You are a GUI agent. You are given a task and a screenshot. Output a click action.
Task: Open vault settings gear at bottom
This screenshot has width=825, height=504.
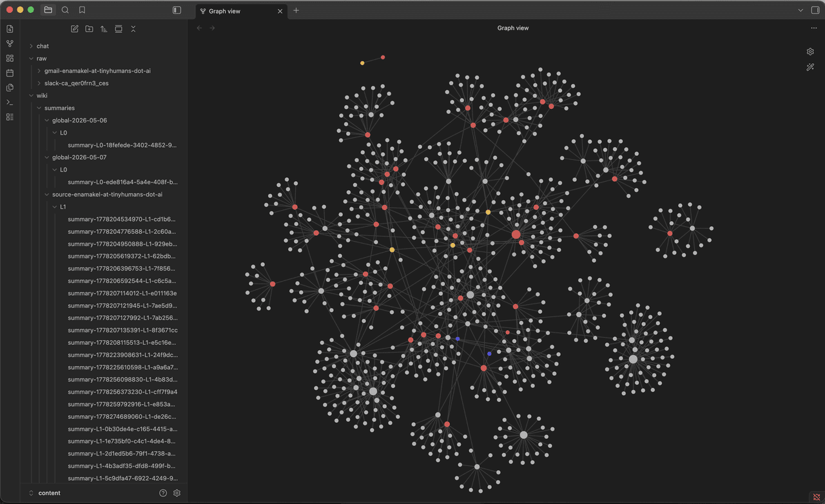point(177,493)
